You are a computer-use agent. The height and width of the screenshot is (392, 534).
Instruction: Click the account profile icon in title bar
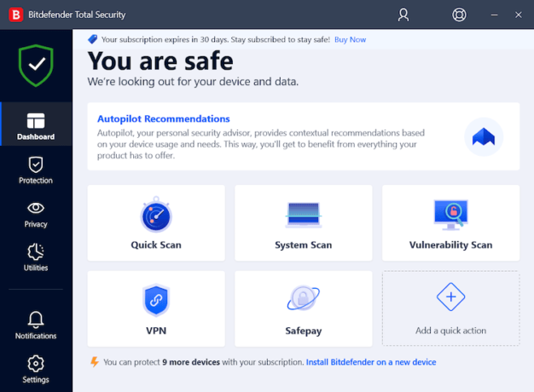[x=403, y=14]
